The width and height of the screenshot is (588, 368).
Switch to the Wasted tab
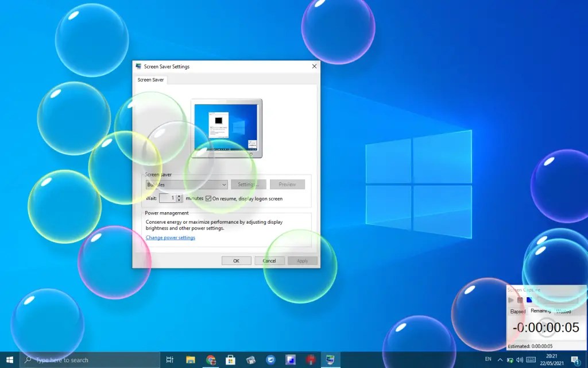click(563, 311)
